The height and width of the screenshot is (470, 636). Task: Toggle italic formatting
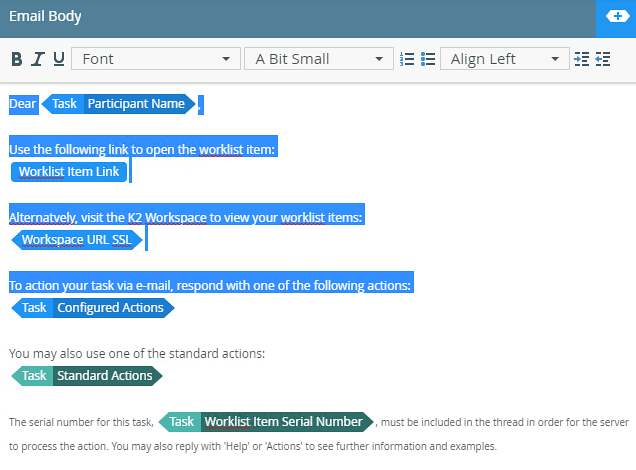coord(37,59)
